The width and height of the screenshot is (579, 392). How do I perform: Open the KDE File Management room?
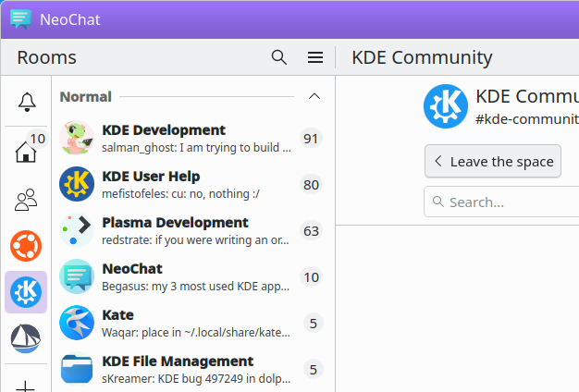[x=191, y=369]
